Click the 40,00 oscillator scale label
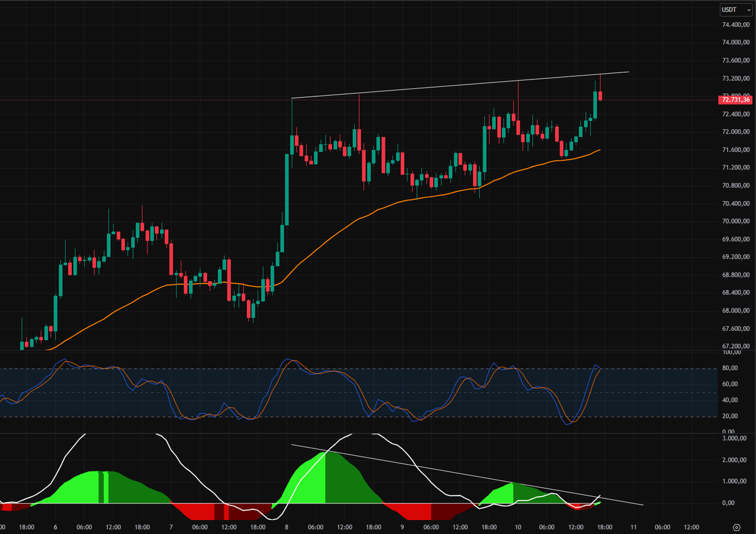 click(729, 400)
